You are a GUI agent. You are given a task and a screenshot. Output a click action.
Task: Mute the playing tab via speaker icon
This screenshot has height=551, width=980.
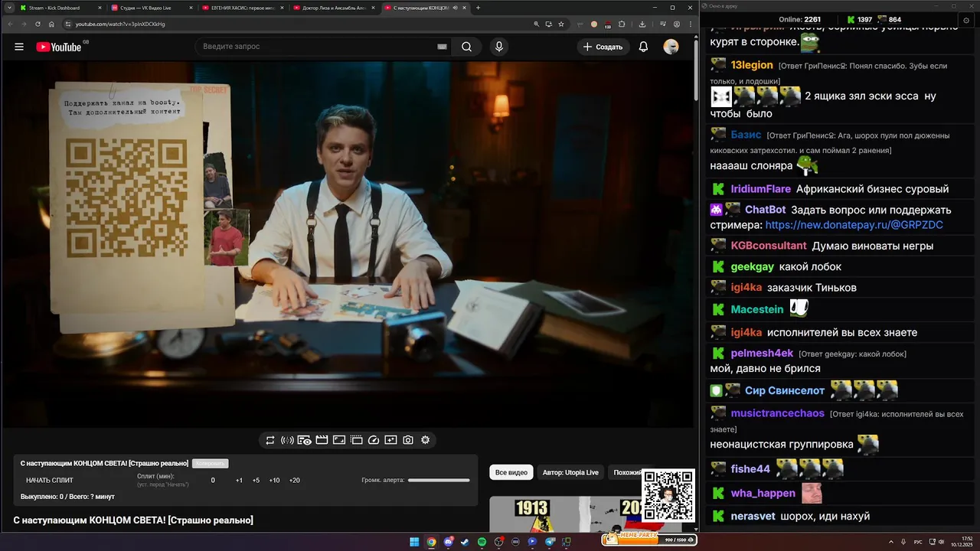point(455,8)
